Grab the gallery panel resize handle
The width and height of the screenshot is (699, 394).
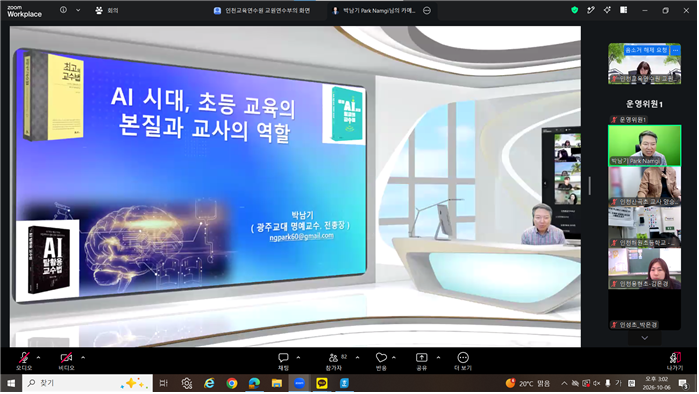tap(589, 186)
